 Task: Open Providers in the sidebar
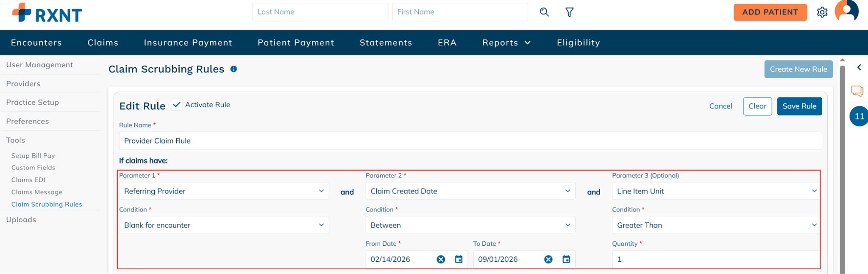pyautogui.click(x=23, y=84)
